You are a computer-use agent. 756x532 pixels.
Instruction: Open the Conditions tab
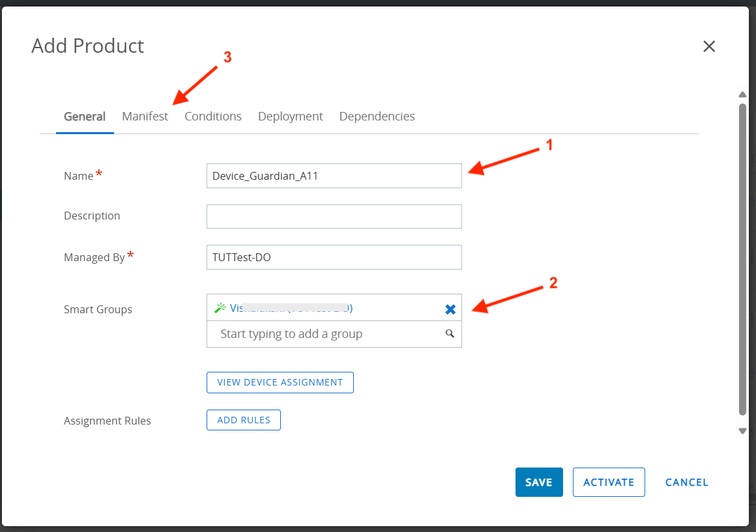point(212,117)
